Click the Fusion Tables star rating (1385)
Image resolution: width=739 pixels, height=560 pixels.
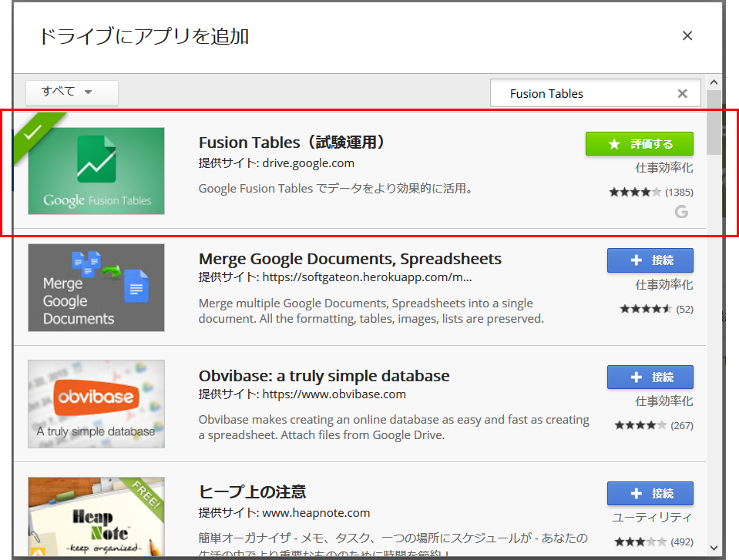tap(651, 192)
